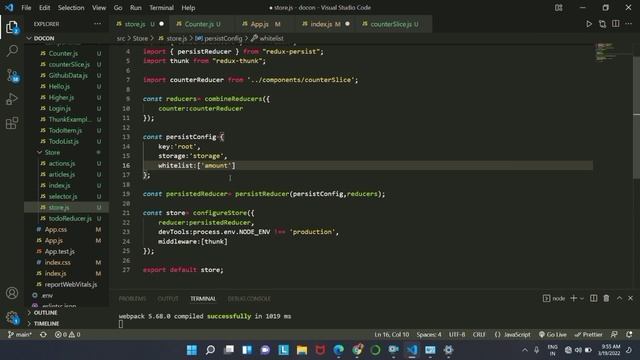Open the OUTPUT panel tab
The width and height of the screenshot is (640, 360).
[x=168, y=298]
